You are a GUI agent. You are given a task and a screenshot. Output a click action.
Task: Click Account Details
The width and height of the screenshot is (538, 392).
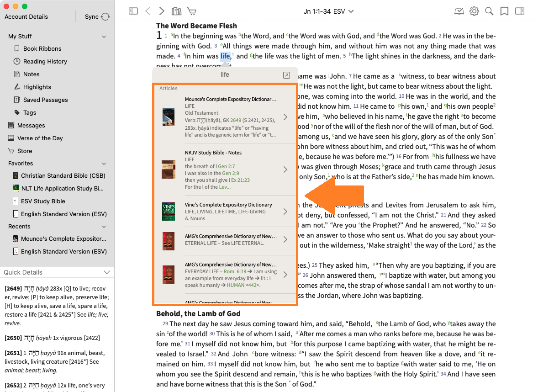pos(26,17)
